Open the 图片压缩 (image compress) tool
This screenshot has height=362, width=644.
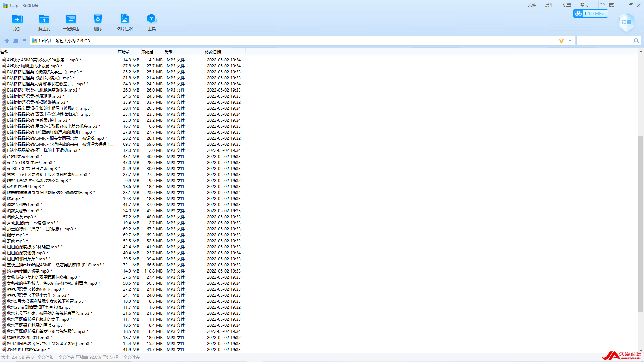pos(125,22)
